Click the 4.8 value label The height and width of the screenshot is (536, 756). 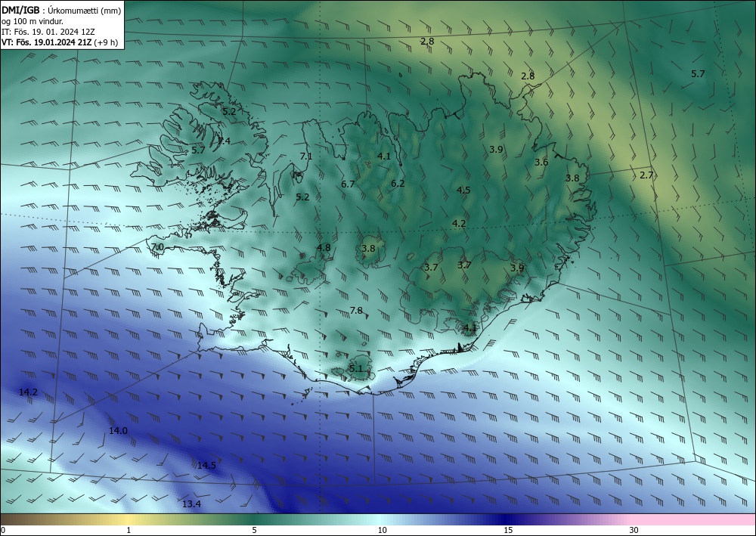[324, 248]
